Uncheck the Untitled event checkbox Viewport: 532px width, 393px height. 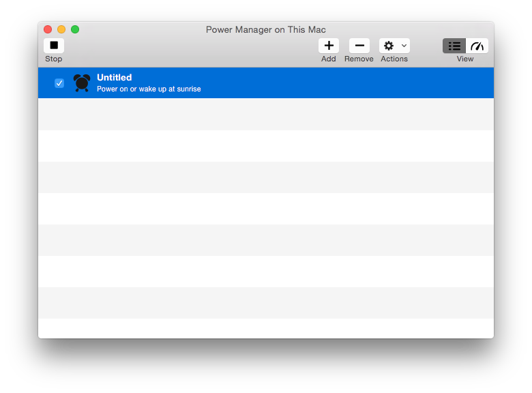click(x=59, y=83)
